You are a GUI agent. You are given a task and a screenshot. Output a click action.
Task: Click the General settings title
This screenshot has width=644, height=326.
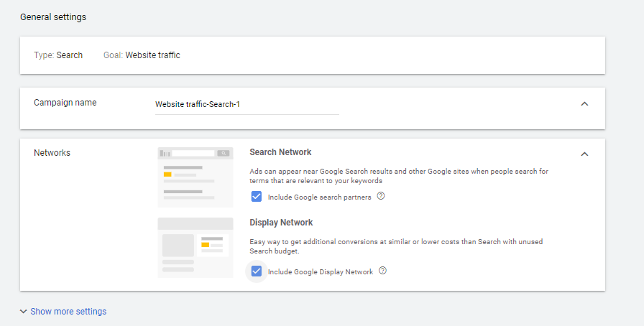click(x=53, y=17)
